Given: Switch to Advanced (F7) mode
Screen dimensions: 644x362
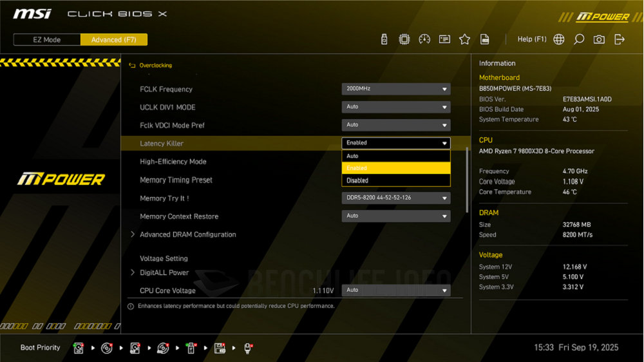Looking at the screenshot, I should [114, 40].
